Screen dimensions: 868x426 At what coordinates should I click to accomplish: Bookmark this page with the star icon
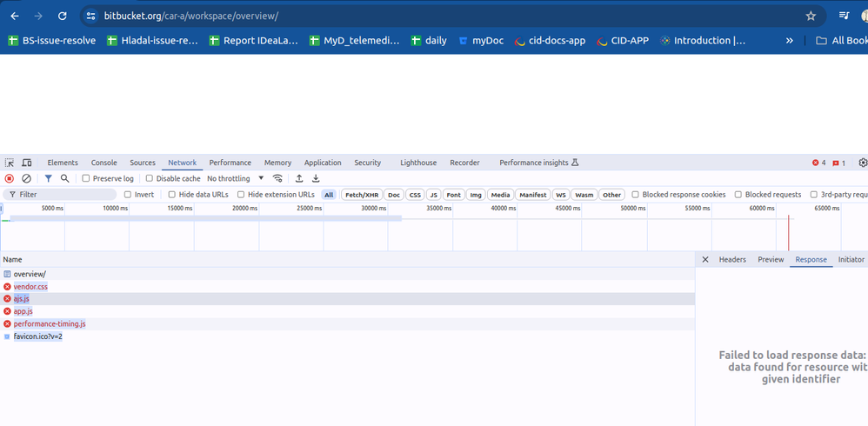(811, 16)
